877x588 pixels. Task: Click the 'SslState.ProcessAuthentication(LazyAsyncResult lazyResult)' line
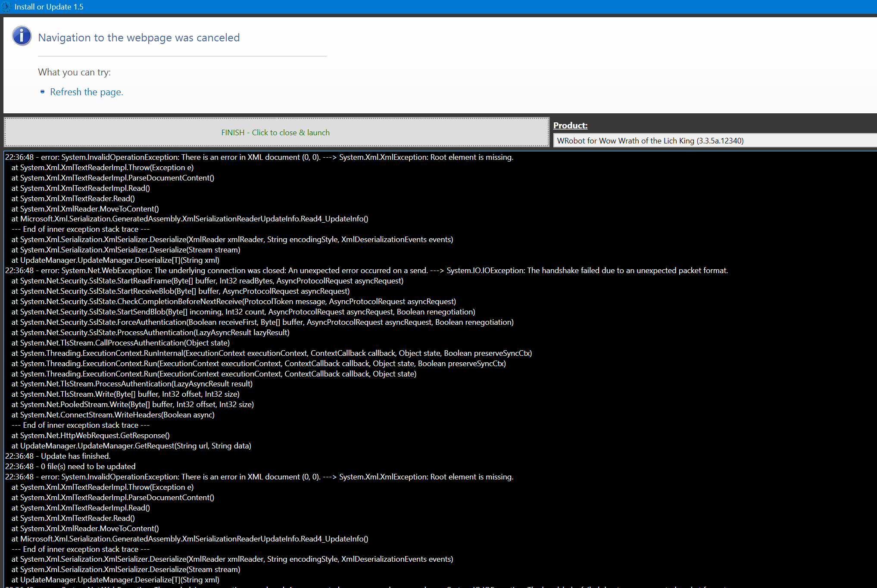tap(150, 332)
